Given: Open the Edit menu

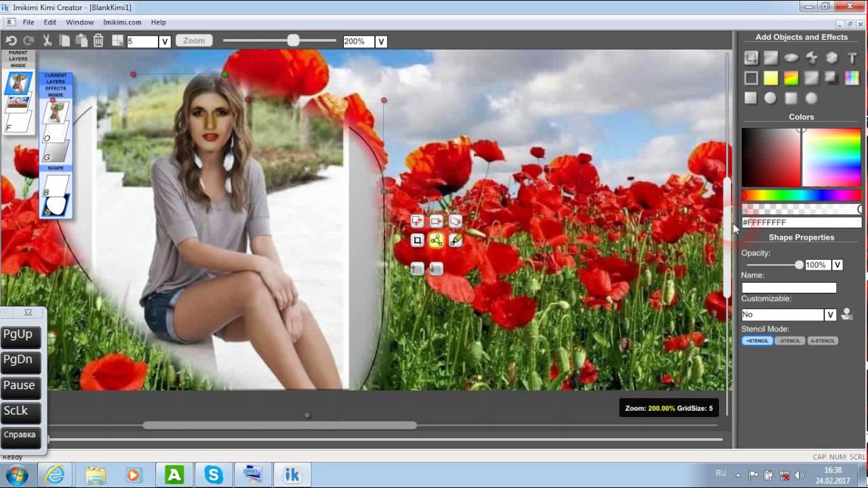Looking at the screenshot, I should [x=50, y=22].
